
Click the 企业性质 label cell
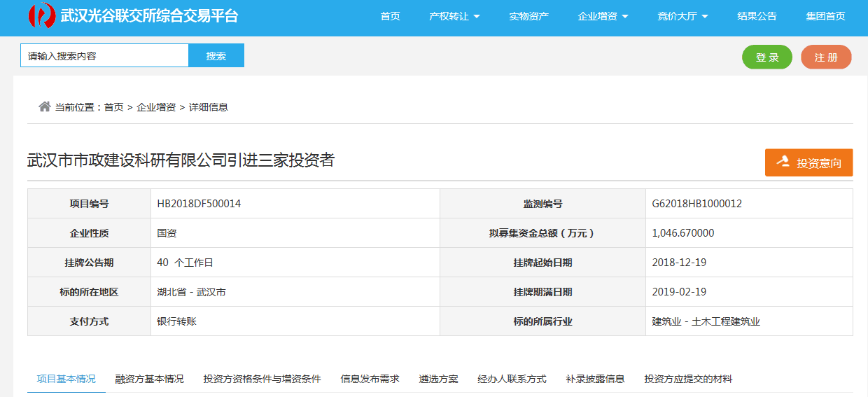[x=90, y=233]
